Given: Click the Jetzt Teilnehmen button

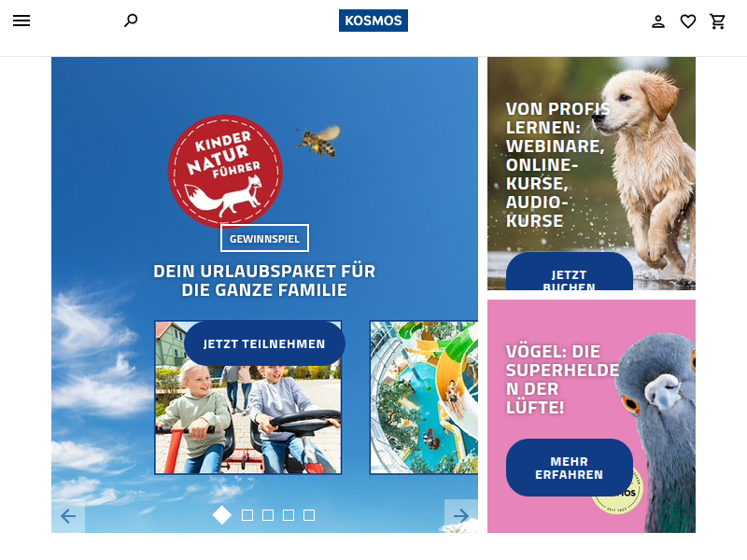Looking at the screenshot, I should coord(264,343).
